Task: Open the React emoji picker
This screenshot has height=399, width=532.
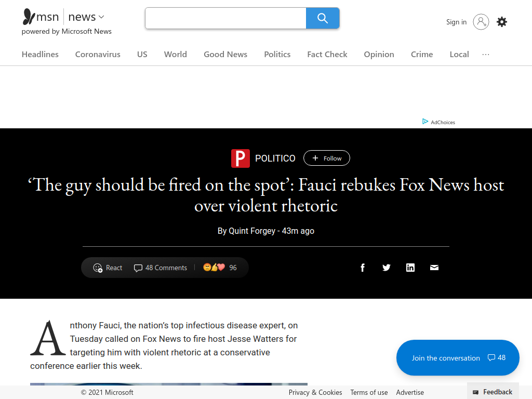Action: [x=108, y=268]
